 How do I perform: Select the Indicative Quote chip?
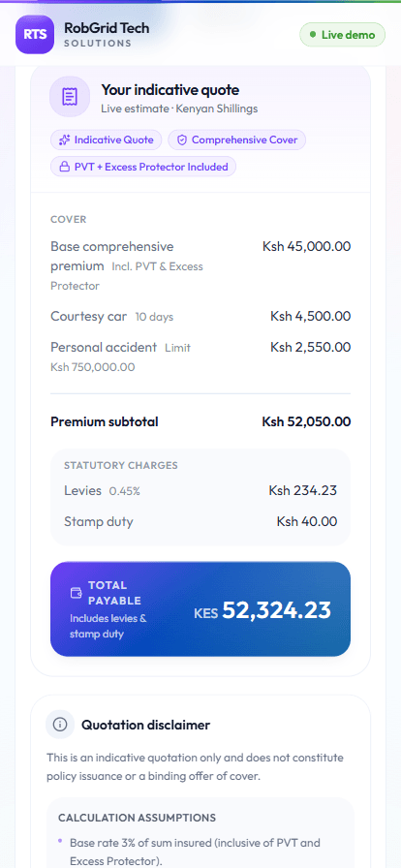click(107, 140)
